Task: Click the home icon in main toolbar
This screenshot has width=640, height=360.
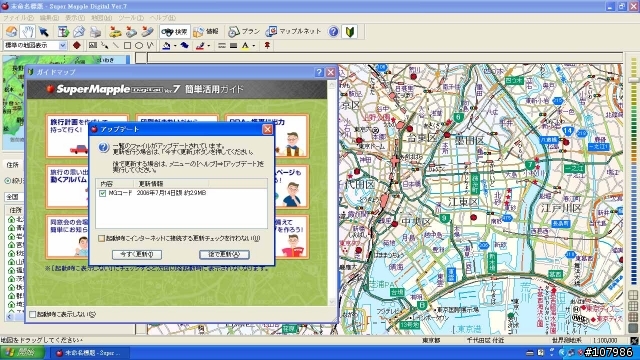Action: pos(11,31)
